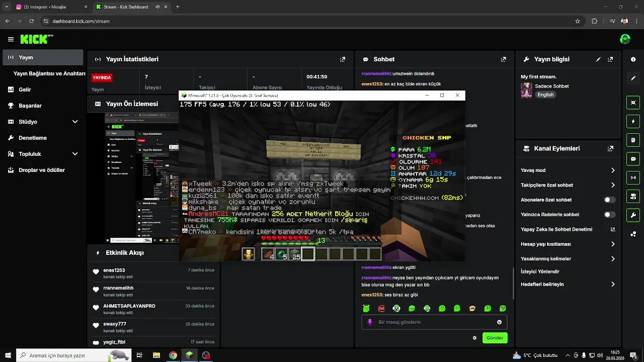This screenshot has height=362, width=644.
Task: Open Minecraft from the Windows taskbar
Action: (x=189, y=355)
